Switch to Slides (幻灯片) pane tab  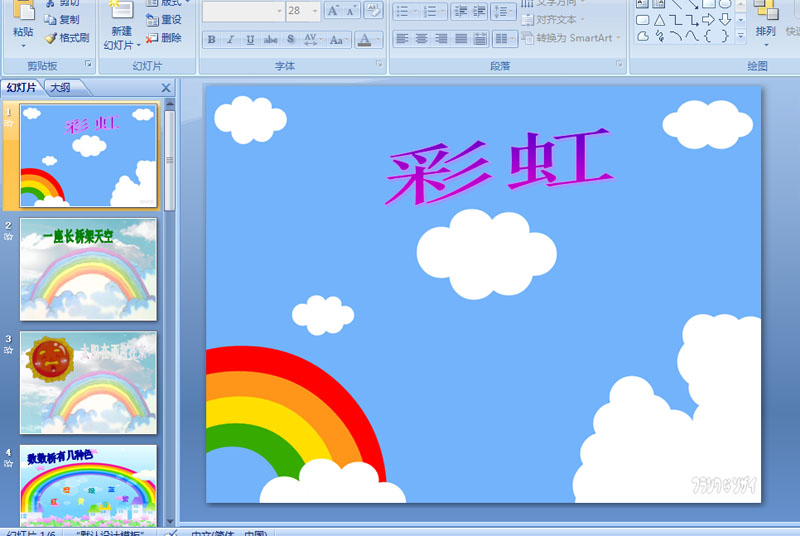click(x=21, y=88)
